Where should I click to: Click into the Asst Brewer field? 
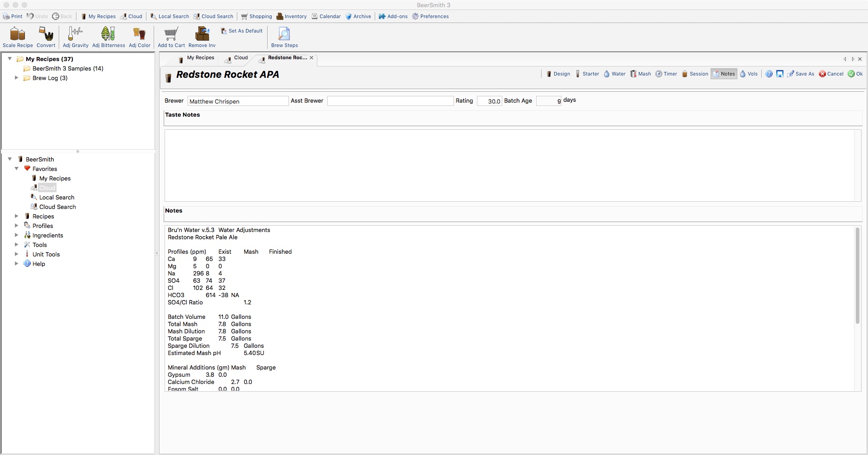click(x=390, y=101)
